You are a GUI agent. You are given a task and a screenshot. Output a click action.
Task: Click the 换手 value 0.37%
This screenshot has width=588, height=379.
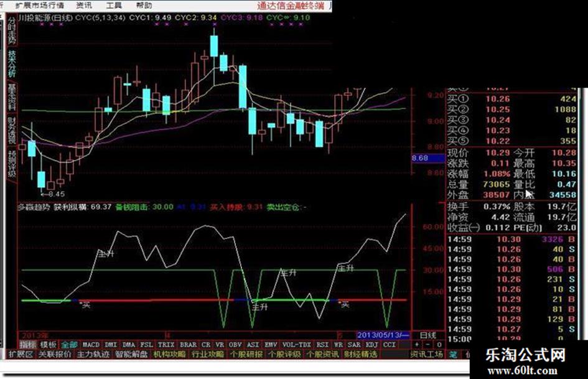coord(497,207)
